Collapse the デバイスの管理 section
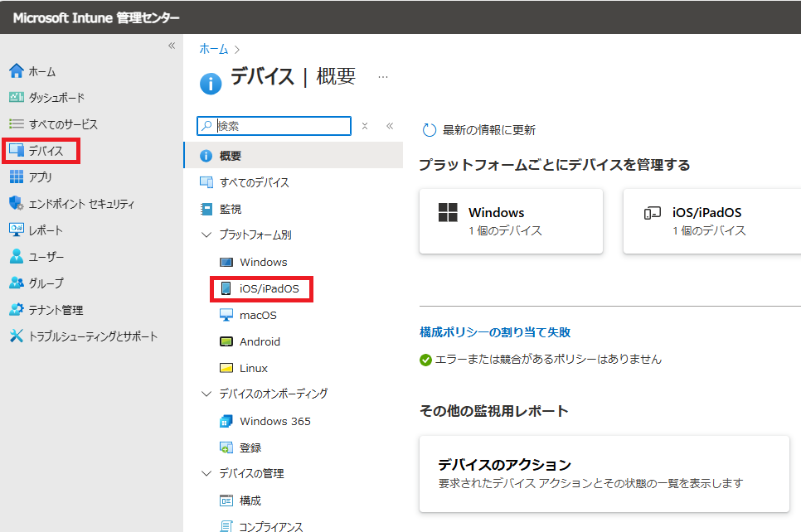This screenshot has height=532, width=801. (206, 473)
